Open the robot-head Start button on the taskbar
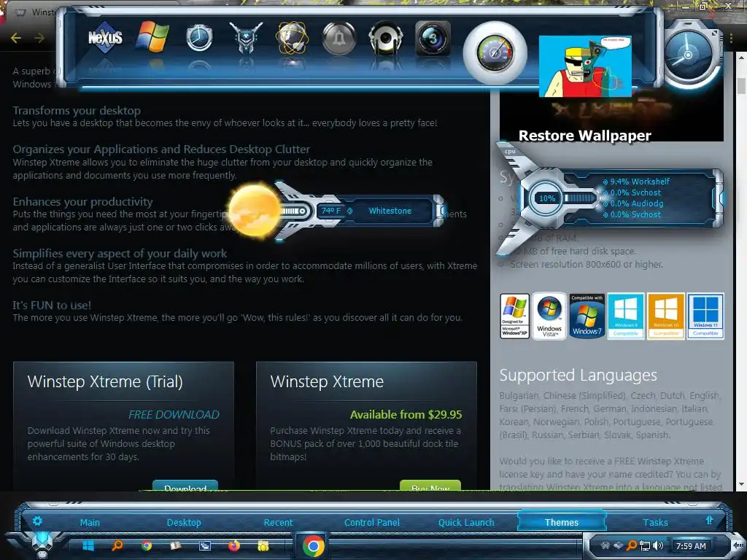This screenshot has height=560, width=747. coord(42,545)
